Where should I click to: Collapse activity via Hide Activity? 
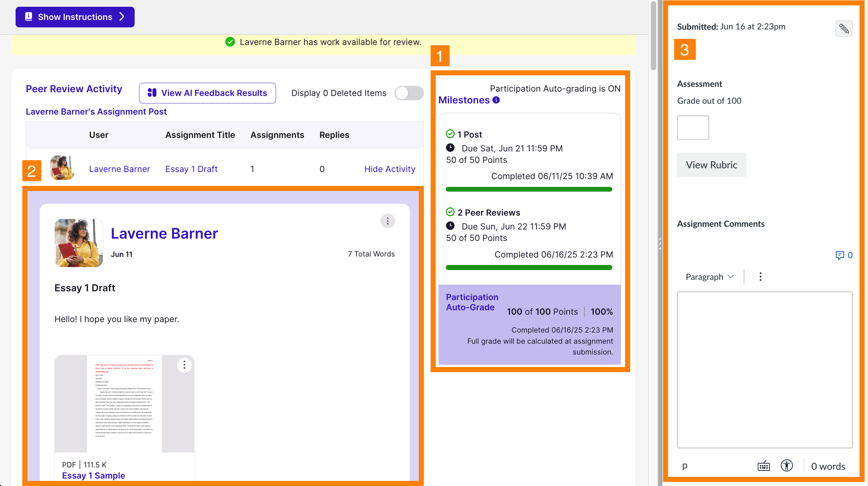click(x=390, y=169)
